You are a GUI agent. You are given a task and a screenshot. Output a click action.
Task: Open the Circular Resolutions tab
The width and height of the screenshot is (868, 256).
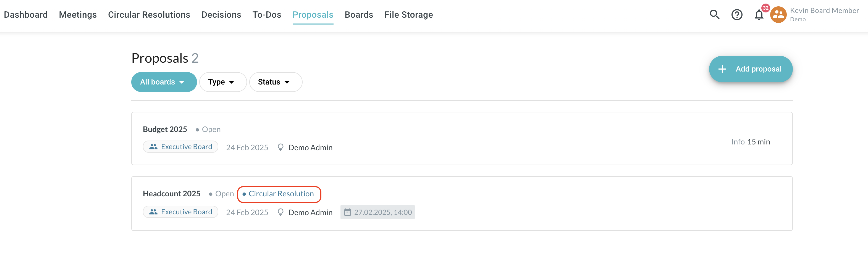click(x=149, y=15)
